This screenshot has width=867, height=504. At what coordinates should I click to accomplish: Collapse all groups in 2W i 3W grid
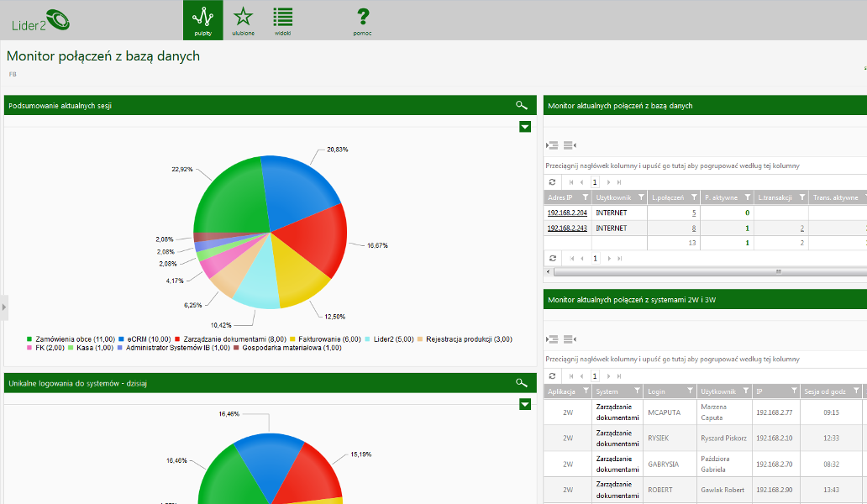(x=570, y=339)
